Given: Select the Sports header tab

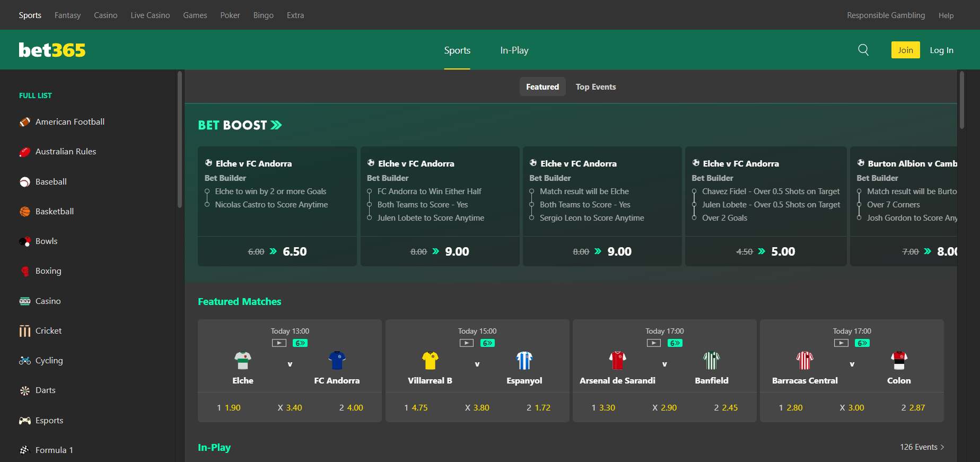Looking at the screenshot, I should point(457,50).
